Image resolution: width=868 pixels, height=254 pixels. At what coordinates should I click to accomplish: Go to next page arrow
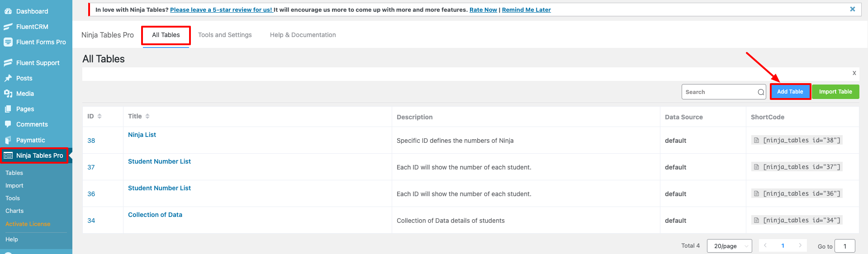pyautogui.click(x=800, y=245)
